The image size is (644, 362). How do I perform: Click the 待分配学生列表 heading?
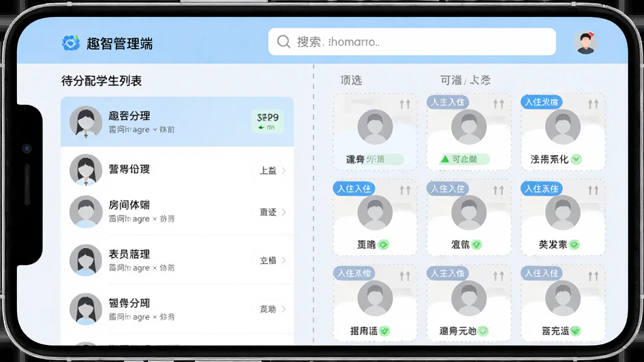(x=101, y=81)
